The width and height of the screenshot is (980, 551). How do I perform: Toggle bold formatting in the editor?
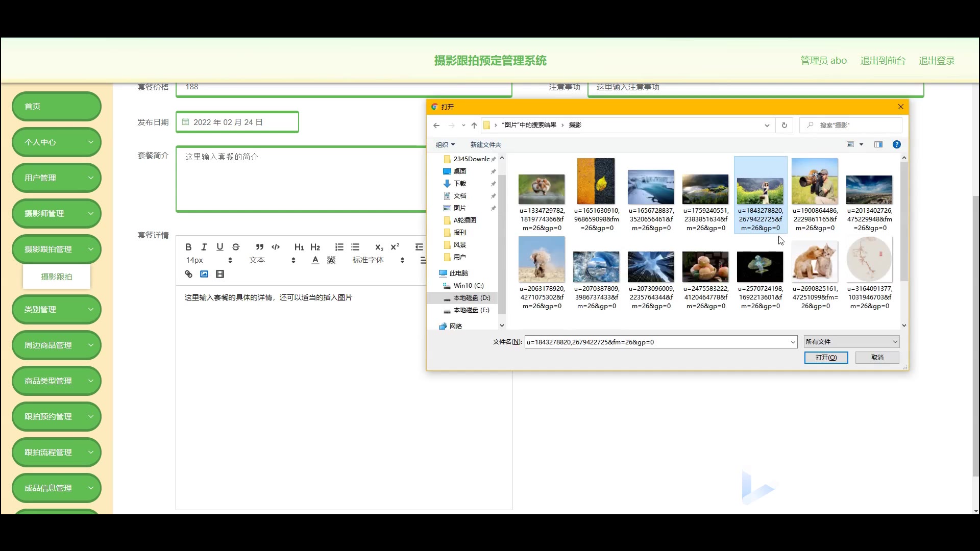(x=188, y=247)
